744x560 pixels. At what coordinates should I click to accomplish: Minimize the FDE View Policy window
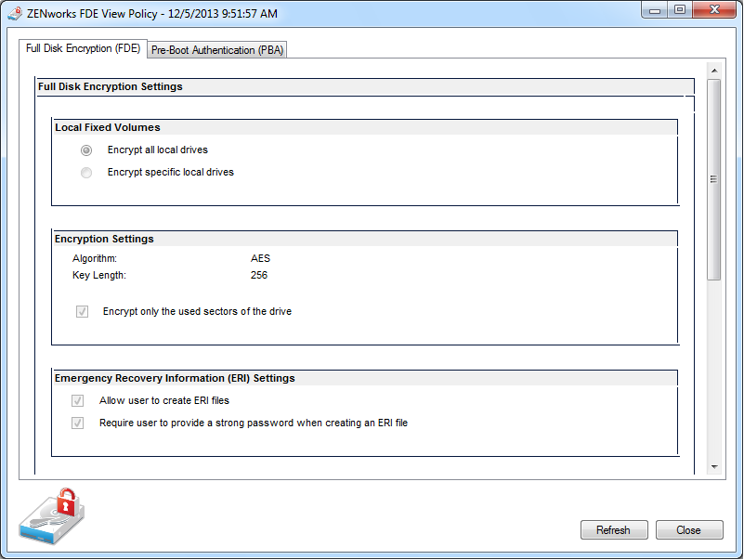(657, 11)
